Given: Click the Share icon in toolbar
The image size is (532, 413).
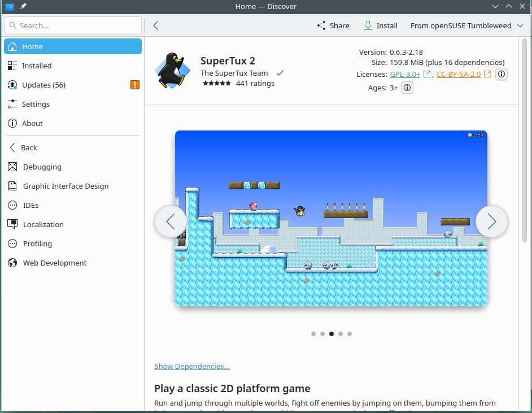Looking at the screenshot, I should click(321, 25).
